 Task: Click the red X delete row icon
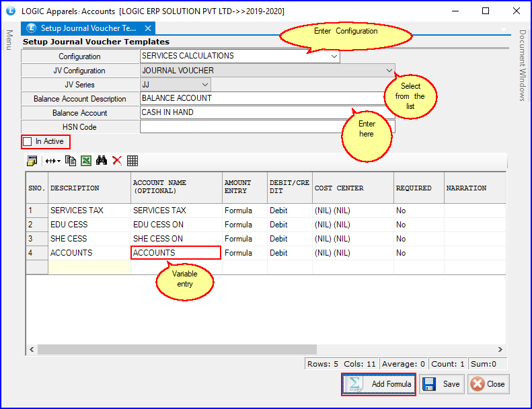point(117,161)
